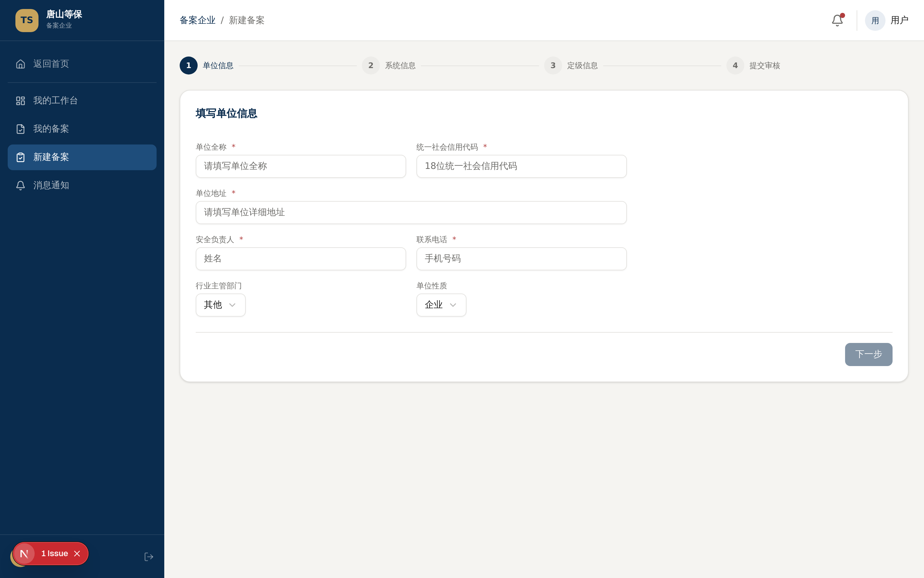Focus the 联系电话 phone field
924x578 pixels.
point(521,259)
